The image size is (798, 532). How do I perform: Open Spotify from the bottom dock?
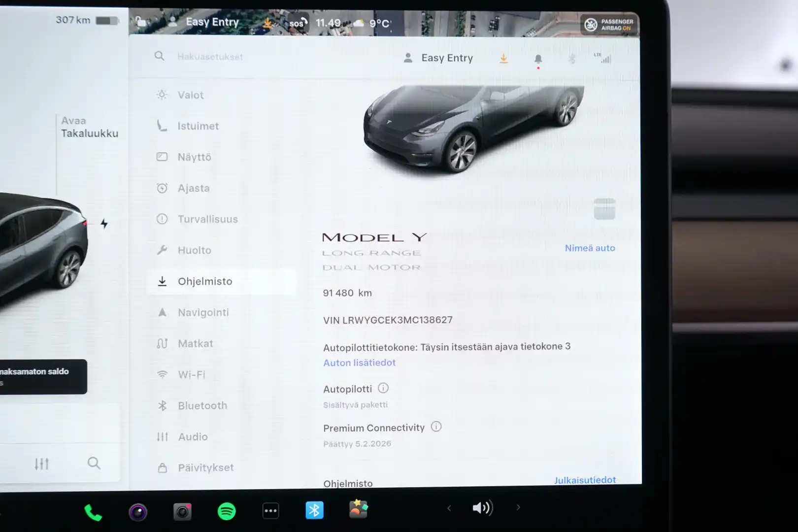[227, 511]
